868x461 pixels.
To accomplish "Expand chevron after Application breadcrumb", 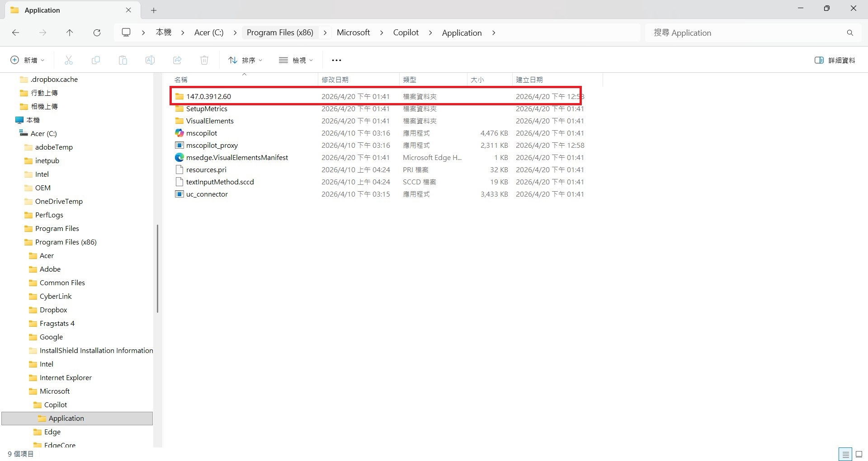I will tap(494, 33).
